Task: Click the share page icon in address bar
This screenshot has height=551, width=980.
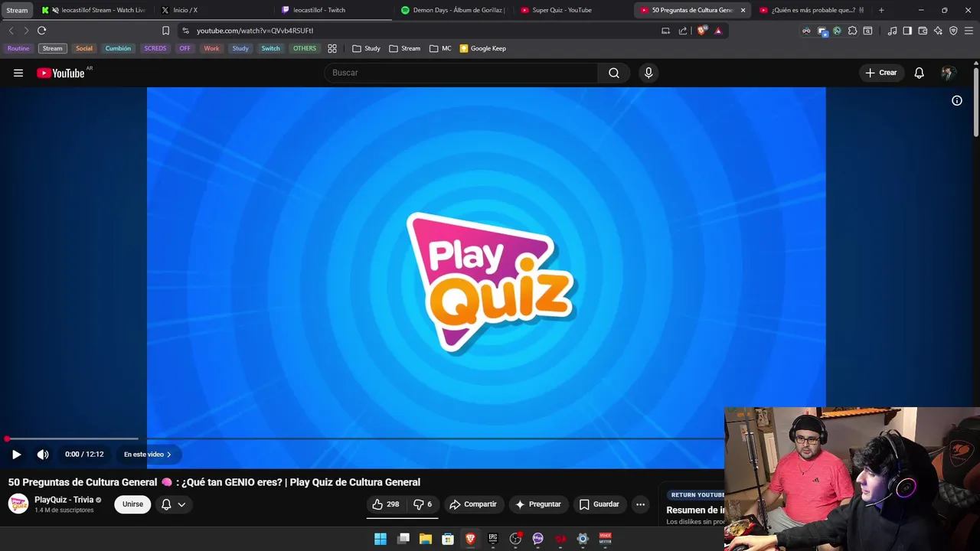Action: (683, 31)
